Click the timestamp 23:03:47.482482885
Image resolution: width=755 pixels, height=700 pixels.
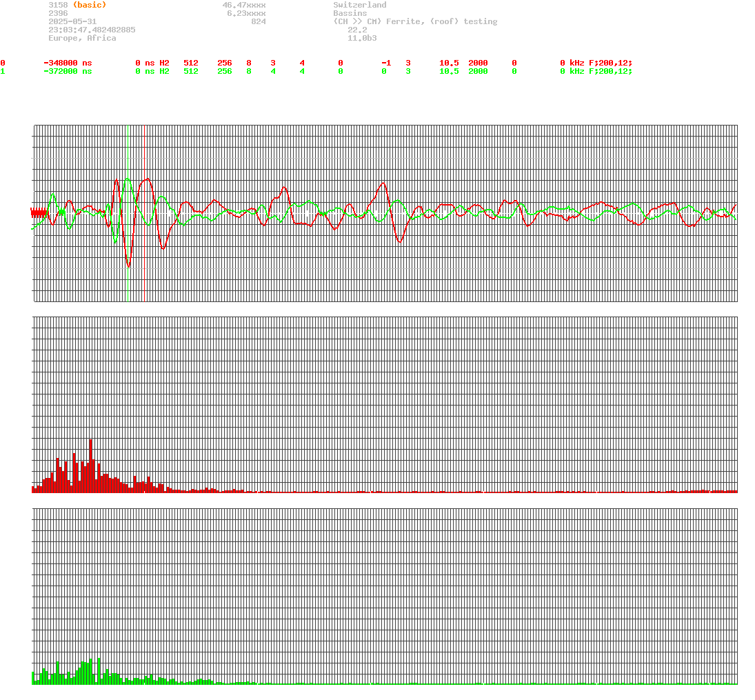tap(92, 30)
